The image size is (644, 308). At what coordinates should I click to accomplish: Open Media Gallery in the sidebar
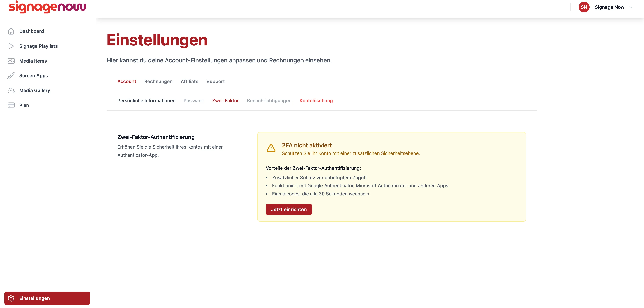point(34,90)
